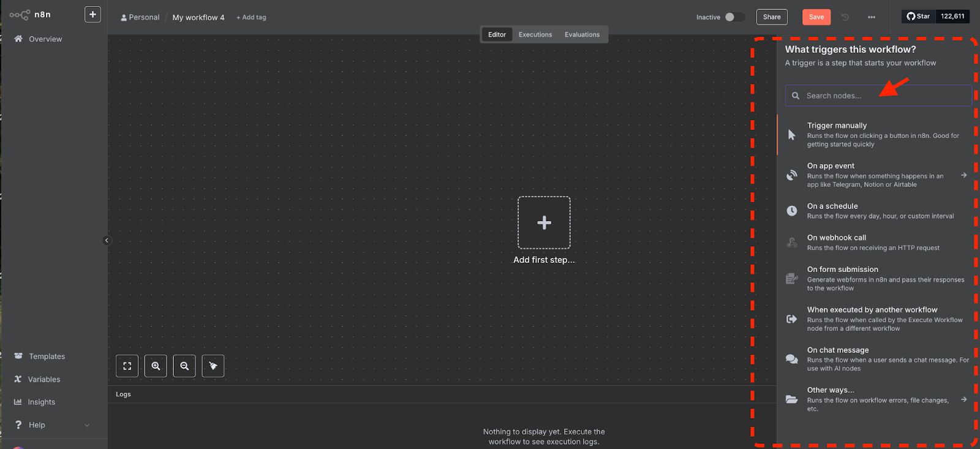Select the On a schedule trigger
This screenshot has width=980, height=449.
pyautogui.click(x=878, y=211)
